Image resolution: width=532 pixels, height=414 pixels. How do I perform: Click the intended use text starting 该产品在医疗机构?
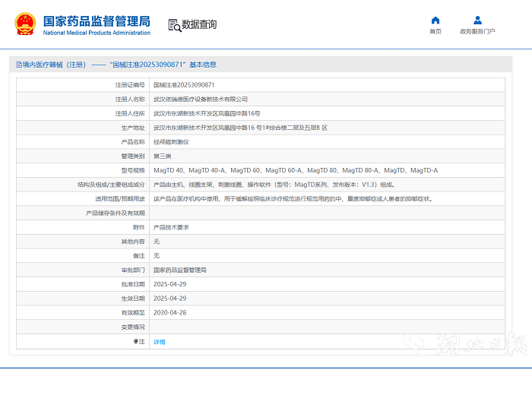point(293,199)
